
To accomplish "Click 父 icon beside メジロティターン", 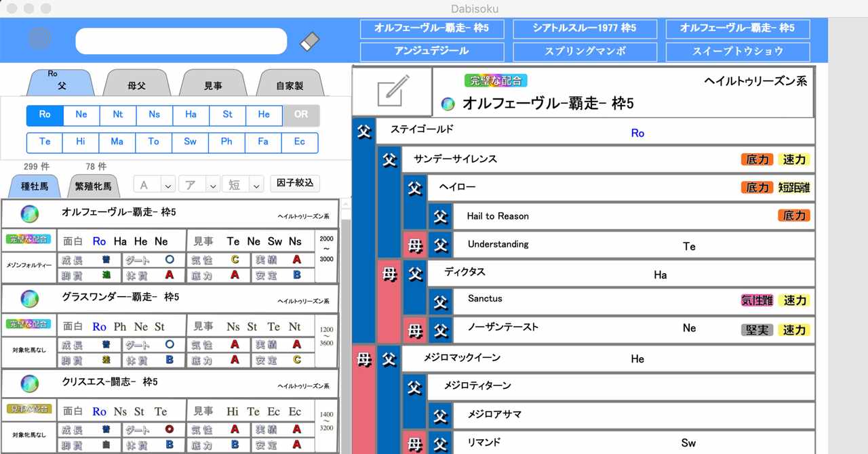I will (415, 387).
